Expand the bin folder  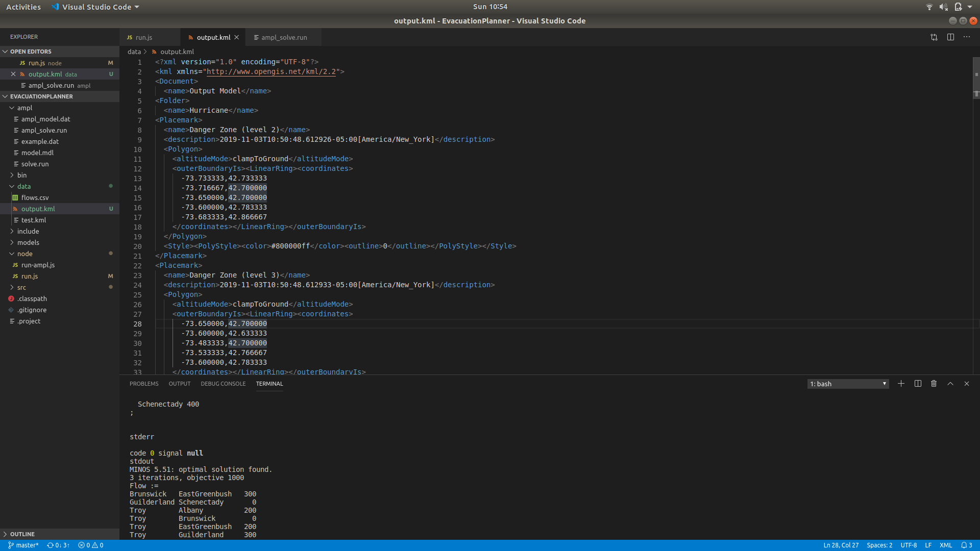22,175
